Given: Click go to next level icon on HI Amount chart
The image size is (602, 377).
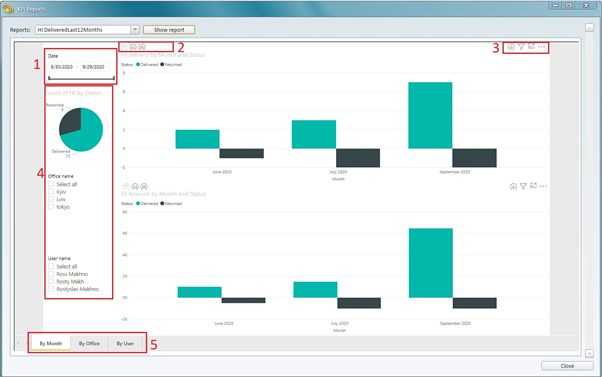Looking at the screenshot, I should tap(135, 187).
